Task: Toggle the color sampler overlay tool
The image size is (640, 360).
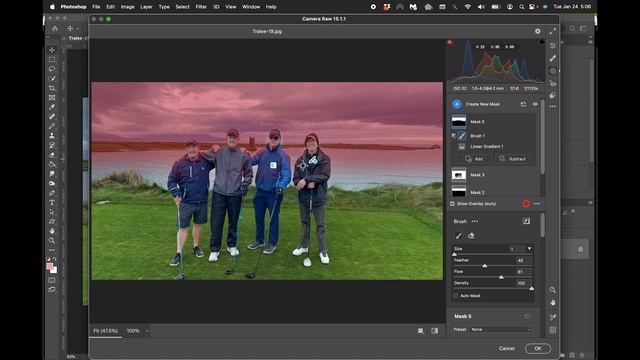Action: (x=553, y=317)
